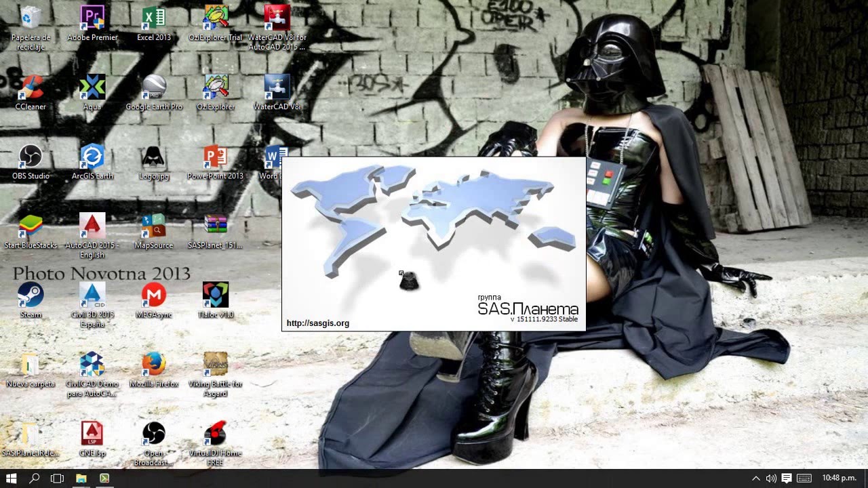868x488 pixels.
Task: Click the ArcGIS Earth shortcut
Action: (x=92, y=162)
